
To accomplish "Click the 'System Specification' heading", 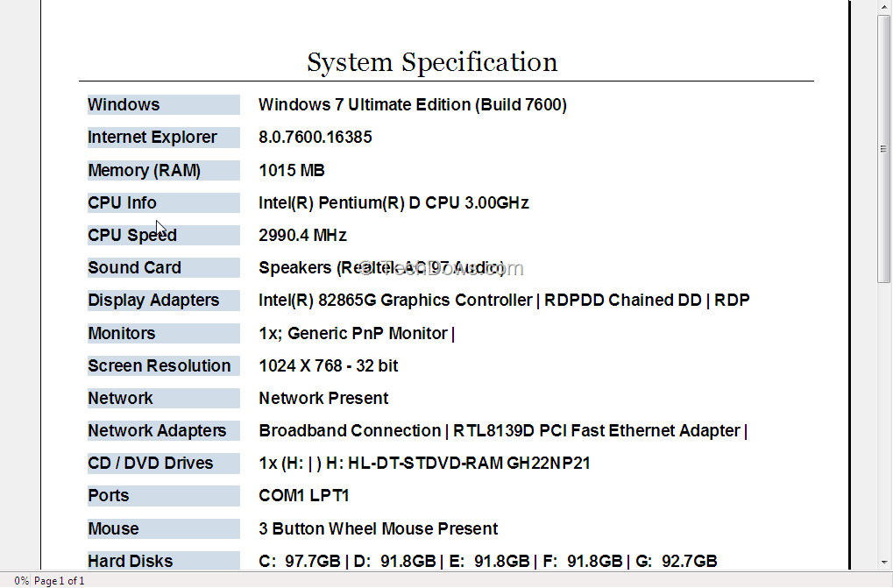I will tap(432, 62).
